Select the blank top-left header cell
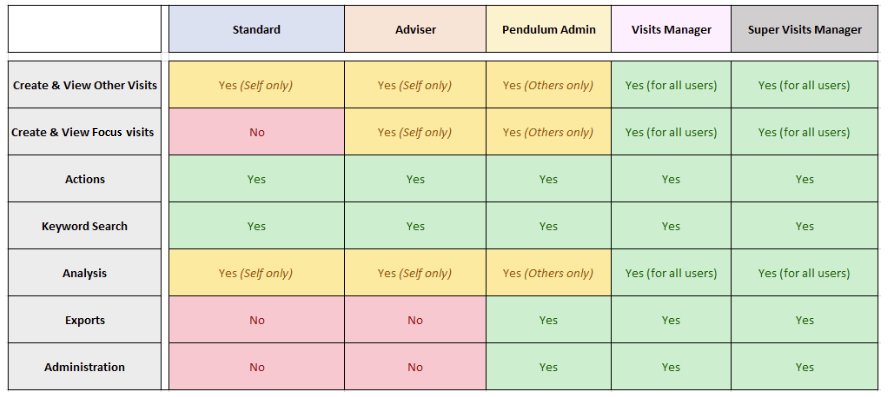 tap(84, 29)
